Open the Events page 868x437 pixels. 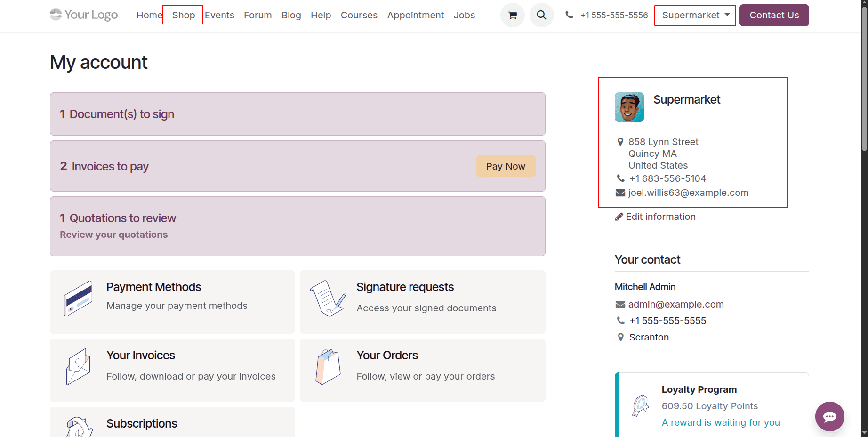219,15
